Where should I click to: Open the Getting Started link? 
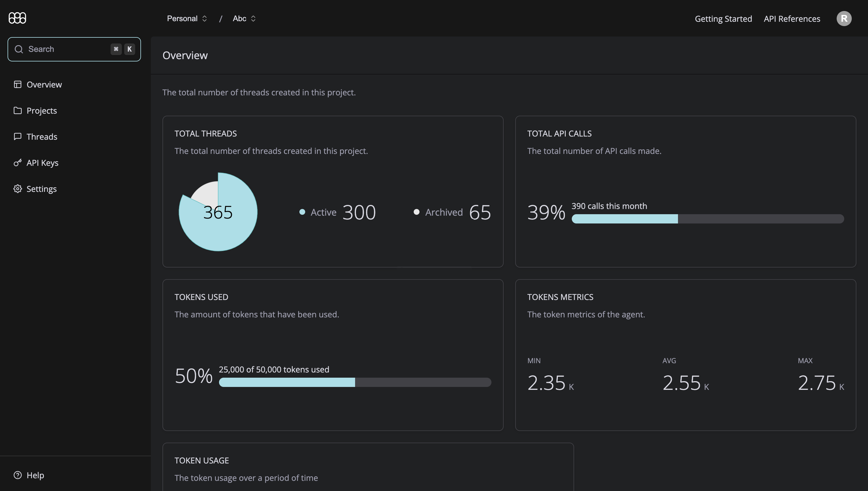click(x=723, y=19)
